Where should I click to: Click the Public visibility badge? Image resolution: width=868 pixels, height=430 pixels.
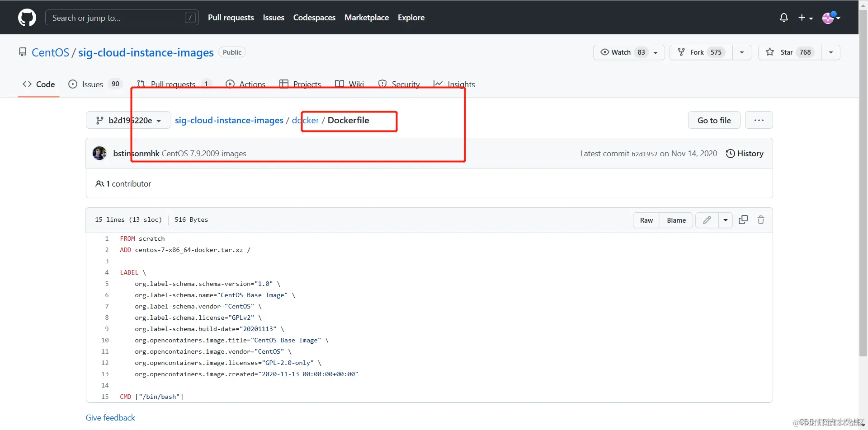click(x=232, y=52)
